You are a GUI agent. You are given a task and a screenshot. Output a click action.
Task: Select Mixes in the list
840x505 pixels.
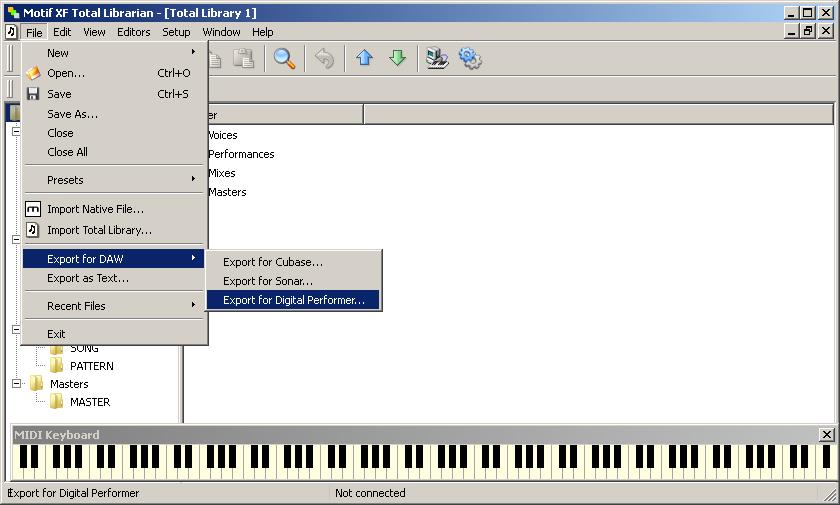tap(221, 173)
